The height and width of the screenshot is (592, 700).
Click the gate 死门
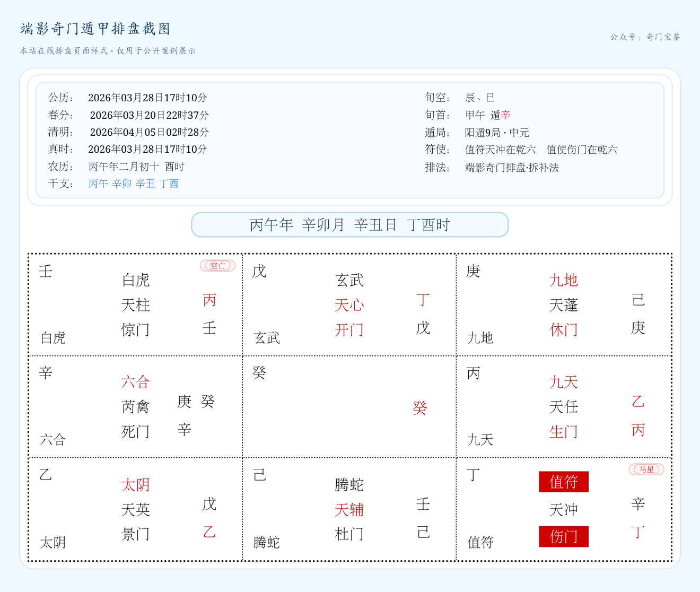[136, 432]
